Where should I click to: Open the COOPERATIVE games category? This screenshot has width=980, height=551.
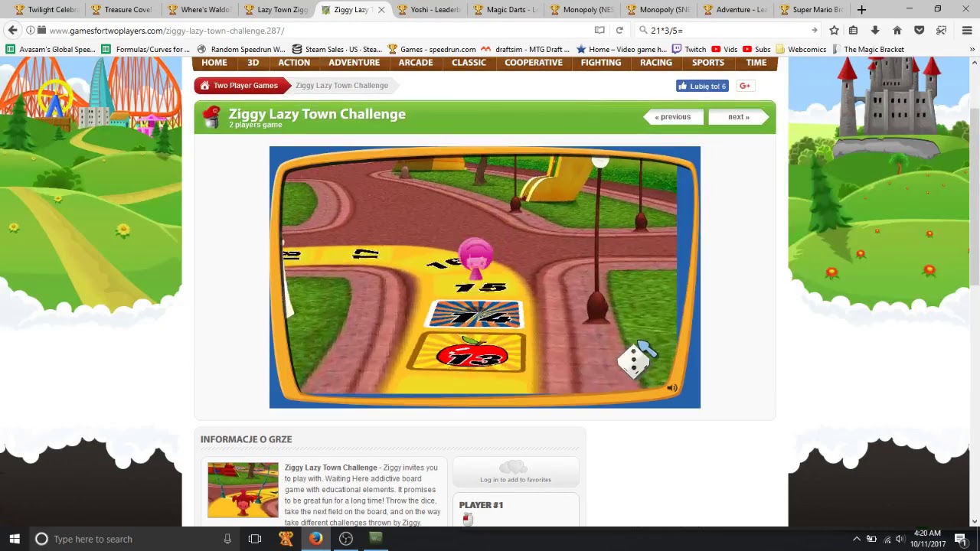(534, 63)
